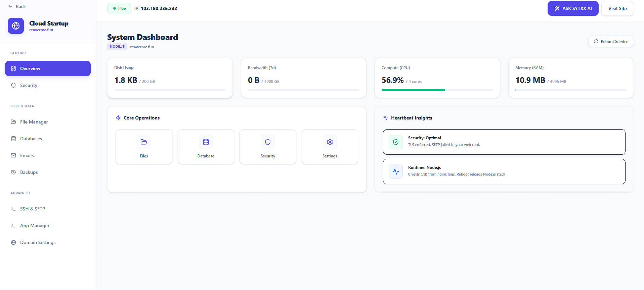Click the Live status badge

point(119,8)
